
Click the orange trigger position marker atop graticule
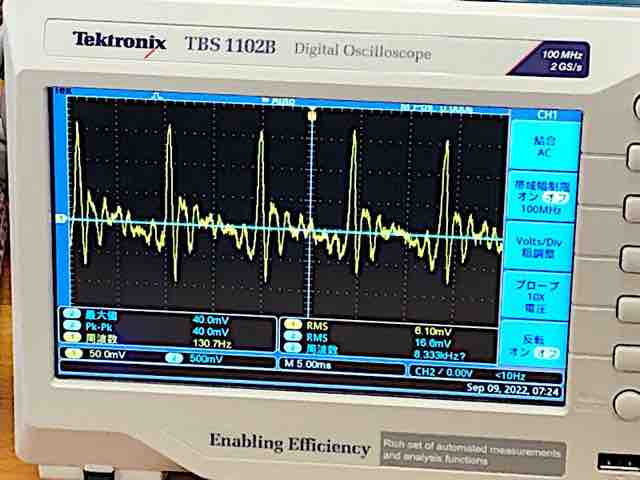(x=312, y=116)
